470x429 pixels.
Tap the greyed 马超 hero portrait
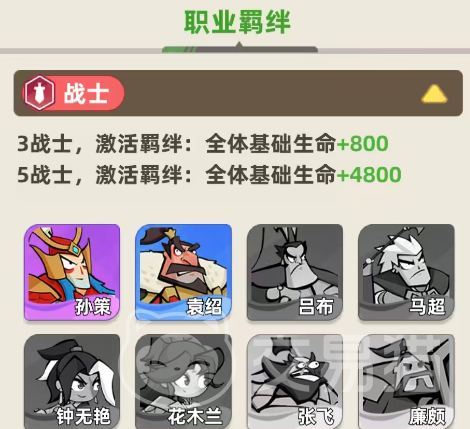click(406, 272)
